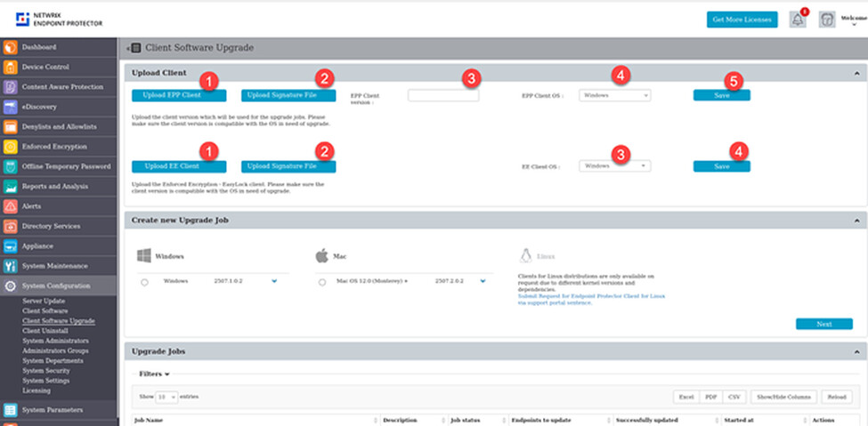868x426 pixels.
Task: Open the EPP Client OS dropdown
Action: click(614, 95)
